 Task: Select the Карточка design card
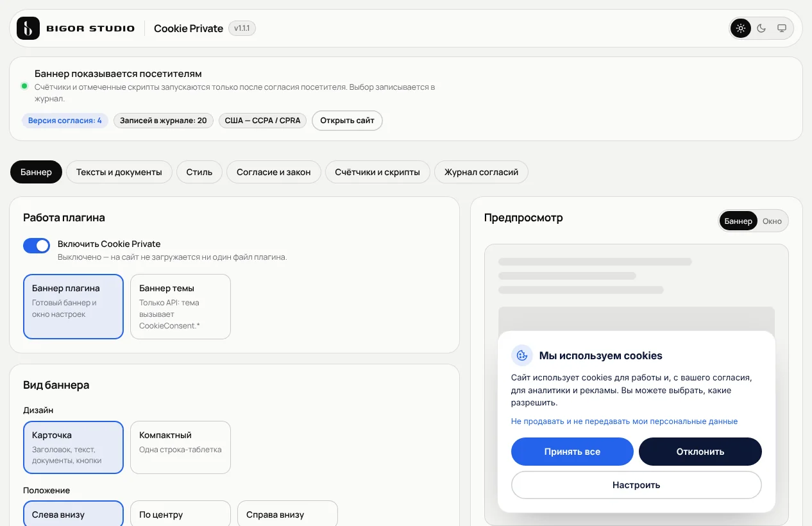(x=73, y=447)
